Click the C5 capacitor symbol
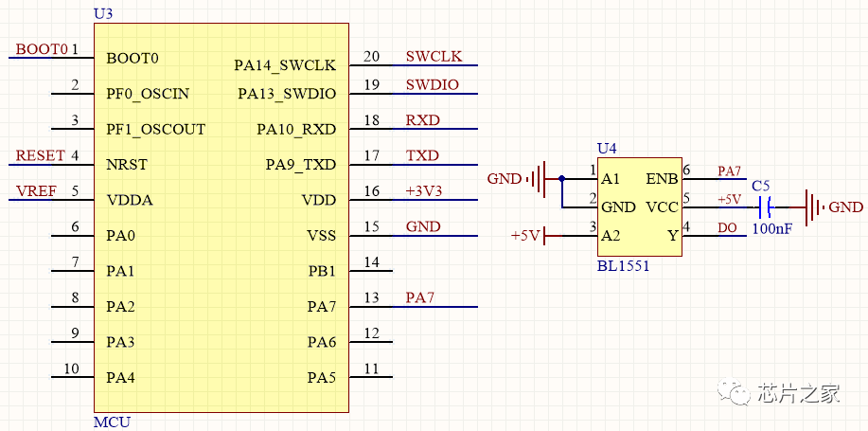Viewport: 868px width, 431px height. click(x=768, y=207)
